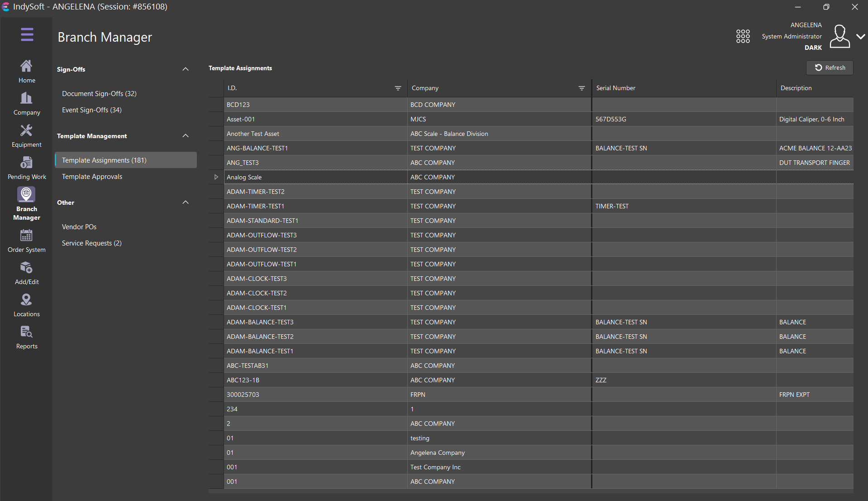Viewport: 868px width, 501px height.
Task: Select Template Approvals menu item
Action: click(92, 177)
